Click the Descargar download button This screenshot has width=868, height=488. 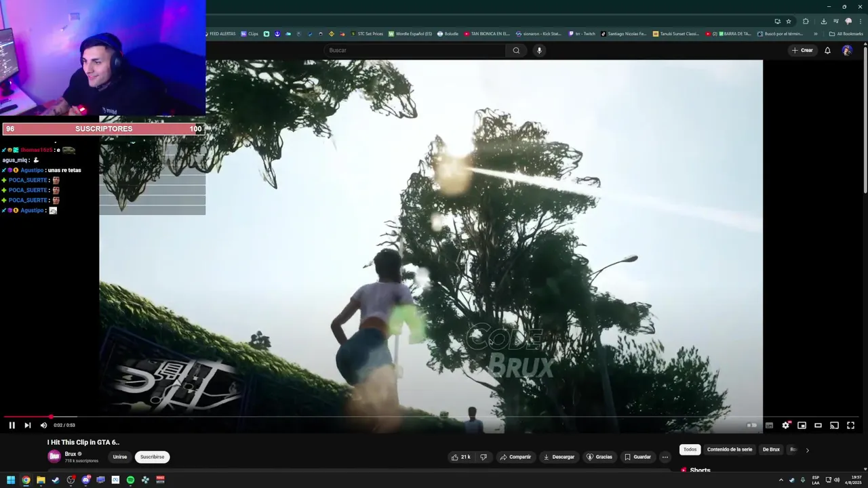pos(559,457)
